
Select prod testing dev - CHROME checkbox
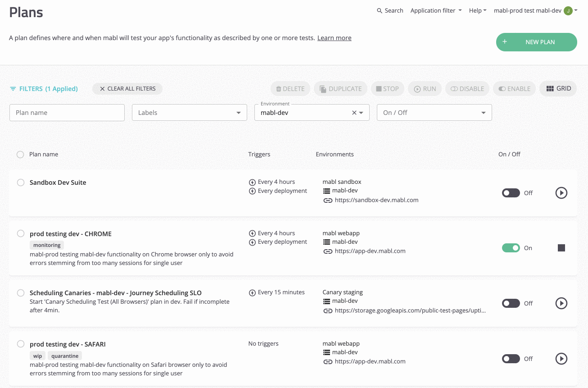(21, 233)
